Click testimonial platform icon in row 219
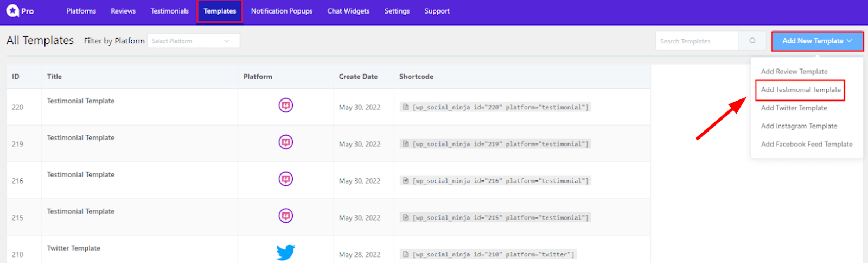This screenshot has width=868, height=263. coord(286,142)
